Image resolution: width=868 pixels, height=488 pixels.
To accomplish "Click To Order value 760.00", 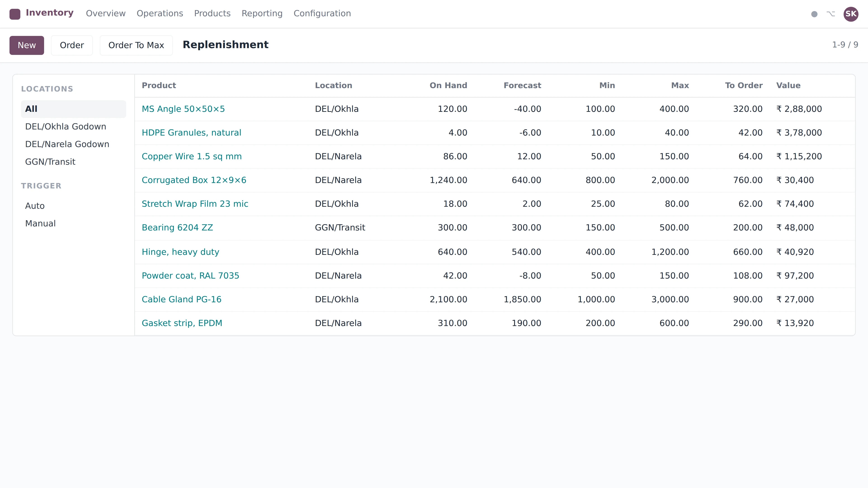I will point(748,180).
